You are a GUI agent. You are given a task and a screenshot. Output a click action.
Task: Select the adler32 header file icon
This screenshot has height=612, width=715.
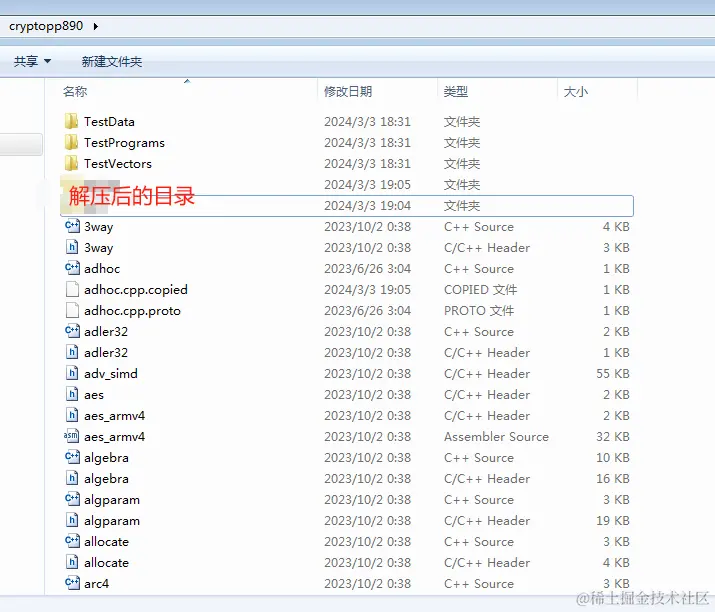(x=72, y=352)
